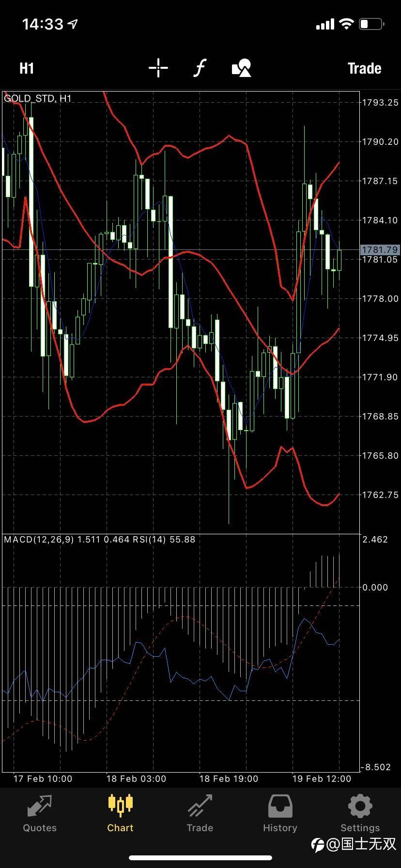Click the 1793.25 price axis label
The width and height of the screenshot is (401, 868).
coord(380,102)
